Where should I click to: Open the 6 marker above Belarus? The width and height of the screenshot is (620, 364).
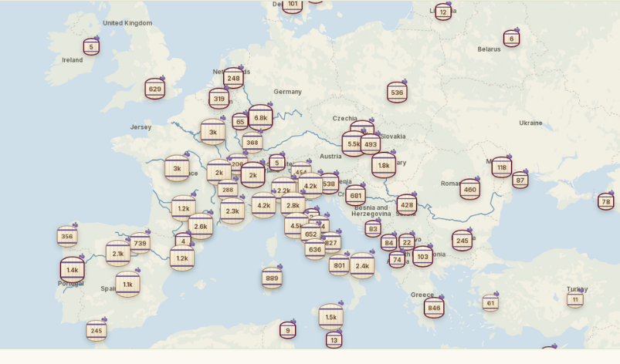(x=512, y=39)
